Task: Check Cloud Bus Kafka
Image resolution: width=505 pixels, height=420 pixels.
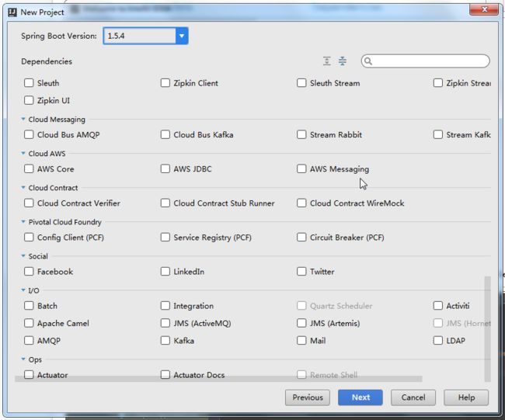Action: point(165,134)
